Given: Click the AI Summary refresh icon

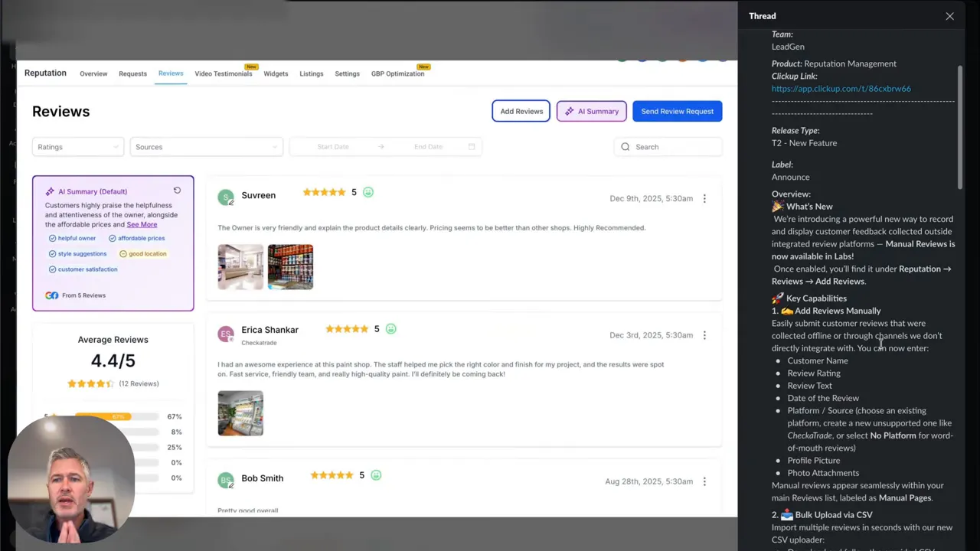Looking at the screenshot, I should [177, 191].
